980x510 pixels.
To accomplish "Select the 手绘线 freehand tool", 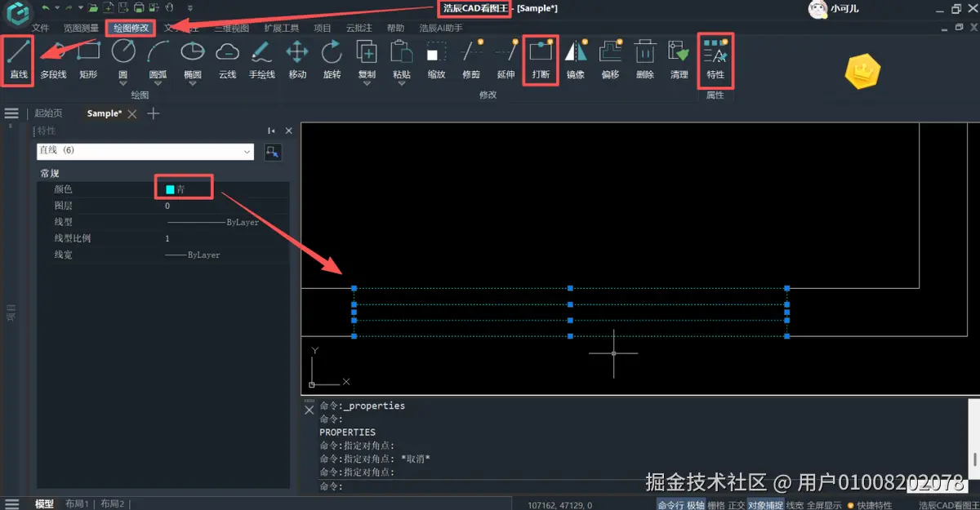I will point(261,59).
